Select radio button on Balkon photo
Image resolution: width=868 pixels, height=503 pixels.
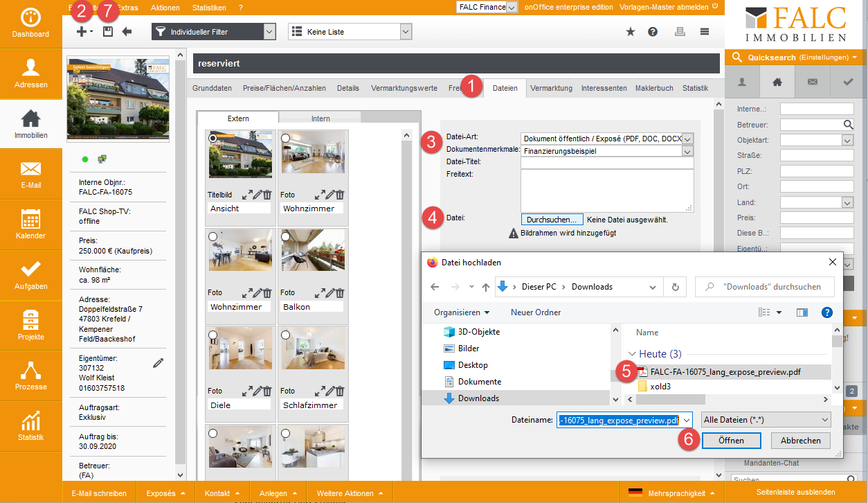pos(286,237)
